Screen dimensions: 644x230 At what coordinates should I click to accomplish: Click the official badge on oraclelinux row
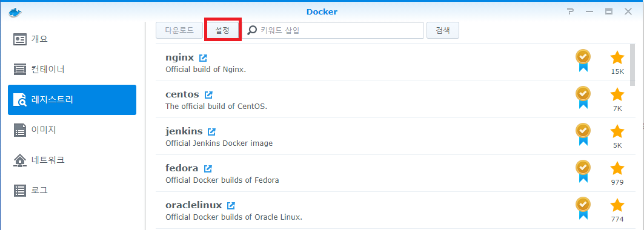click(583, 208)
